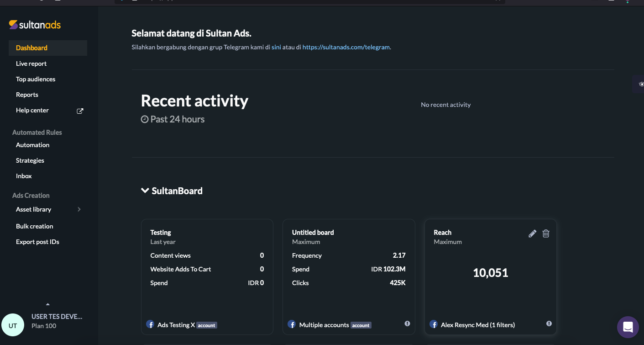This screenshot has height=345, width=644.
Task: Click the Sultanads logo
Action: point(35,25)
